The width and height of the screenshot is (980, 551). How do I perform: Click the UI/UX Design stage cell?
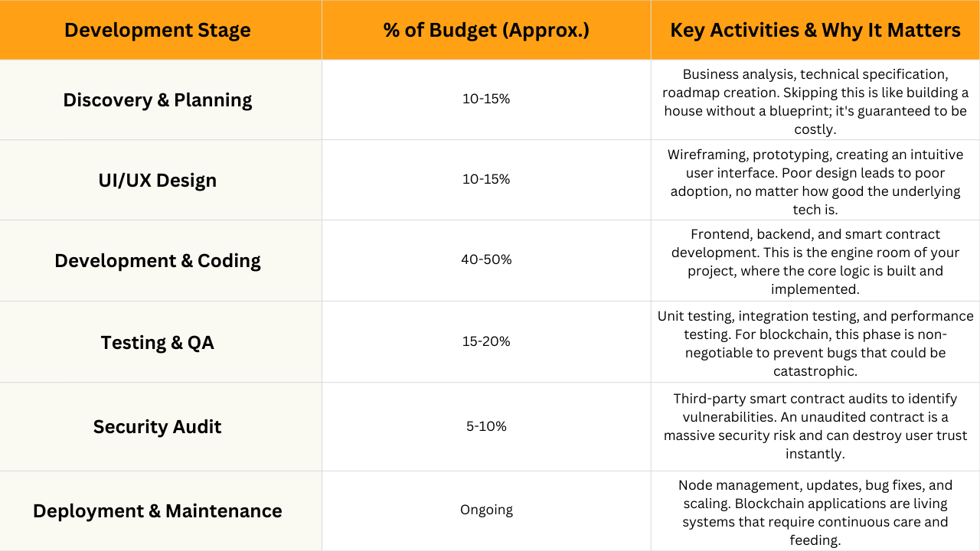(158, 181)
